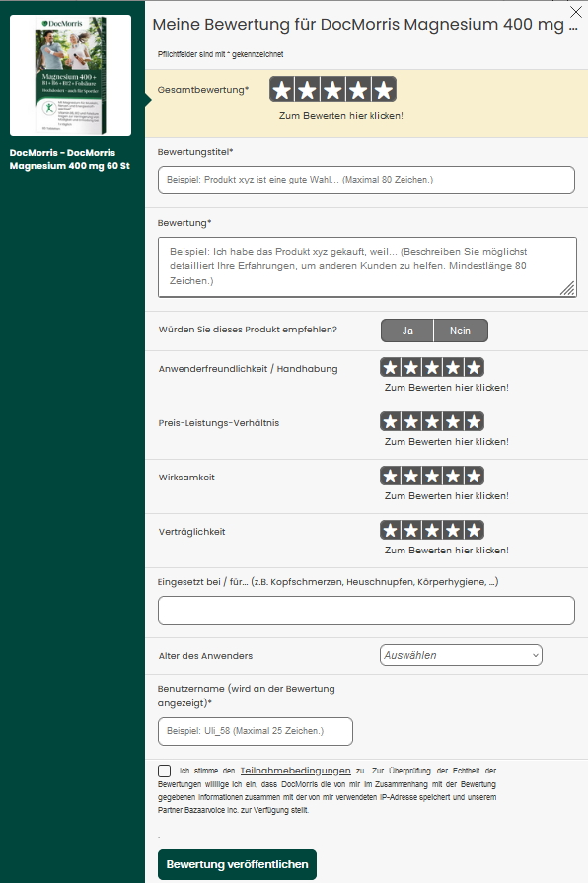Select Nein for product recommendation
The image size is (588, 883).
click(460, 331)
